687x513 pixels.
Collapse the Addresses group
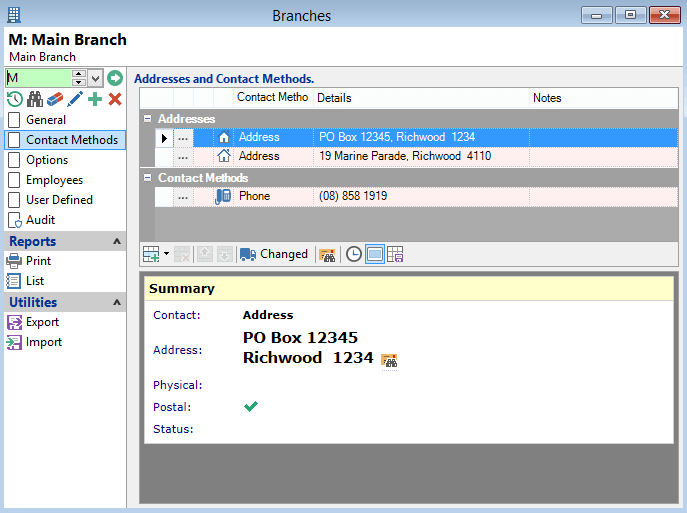point(148,118)
